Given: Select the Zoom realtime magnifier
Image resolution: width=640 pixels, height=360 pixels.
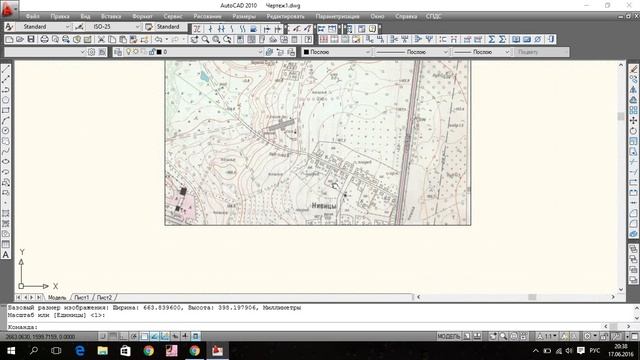Looking at the screenshot, I should click(x=205, y=40).
